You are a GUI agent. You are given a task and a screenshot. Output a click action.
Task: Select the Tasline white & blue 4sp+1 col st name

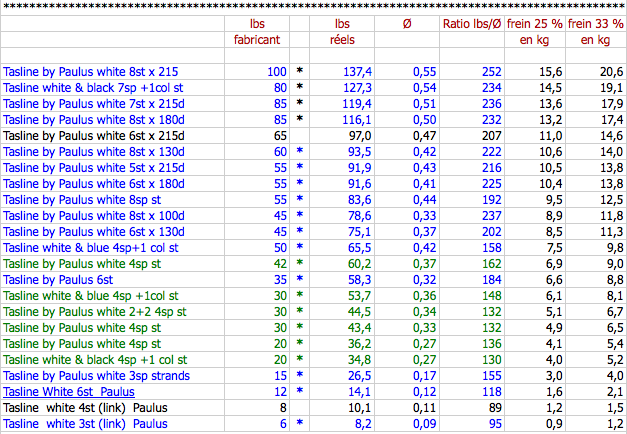click(91, 248)
